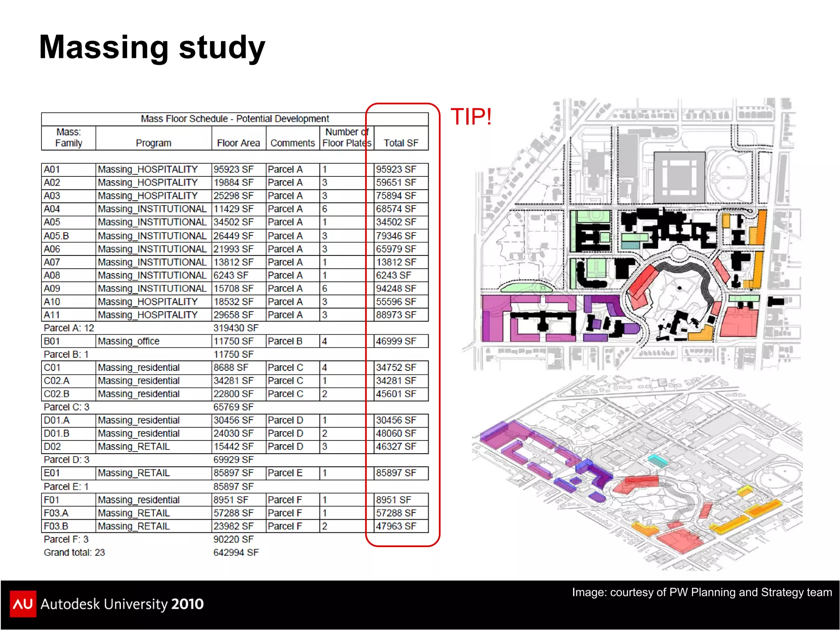
Task: Click the Comments column header
Action: [x=292, y=138]
